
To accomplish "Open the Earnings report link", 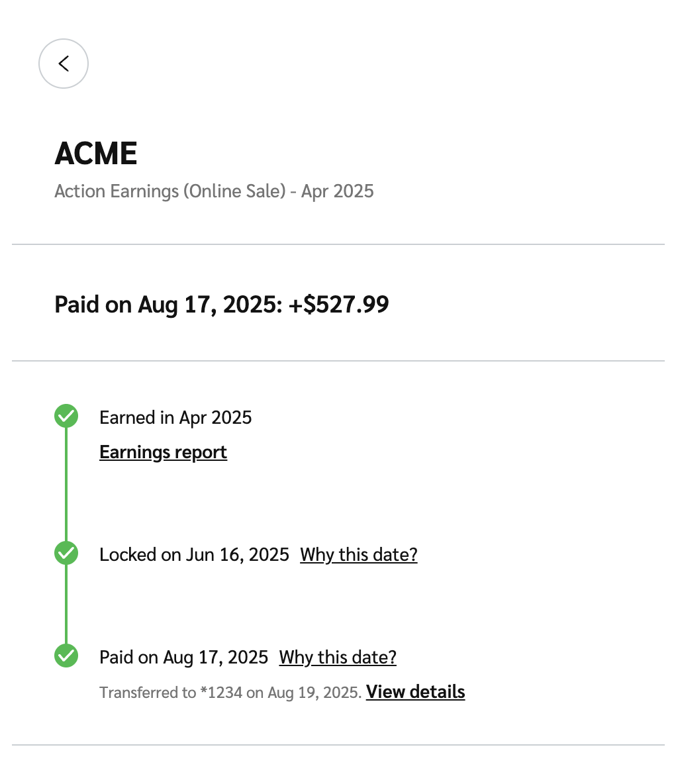I will pyautogui.click(x=163, y=452).
